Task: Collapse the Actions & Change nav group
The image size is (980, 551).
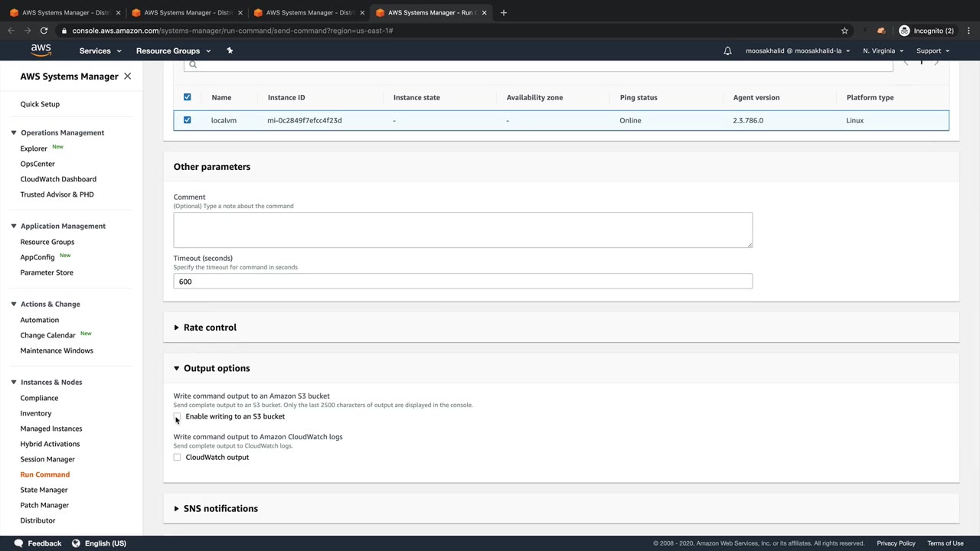Action: pyautogui.click(x=14, y=304)
